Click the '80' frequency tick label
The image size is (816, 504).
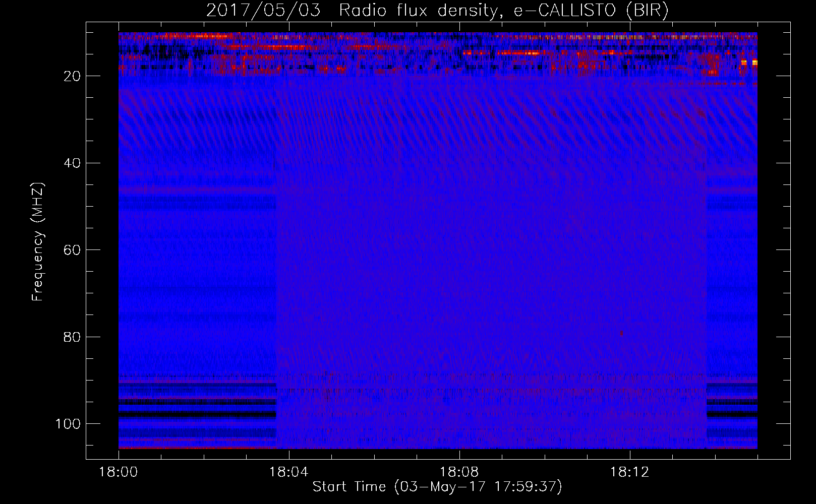(x=73, y=337)
